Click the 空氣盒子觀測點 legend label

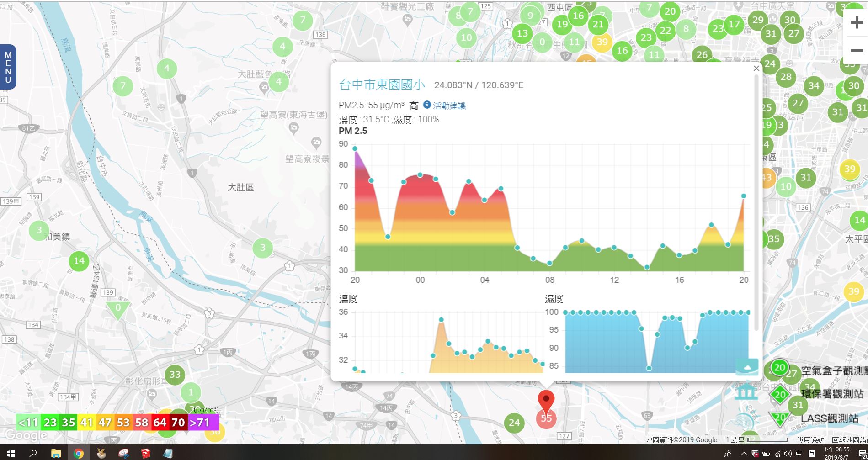click(834, 371)
